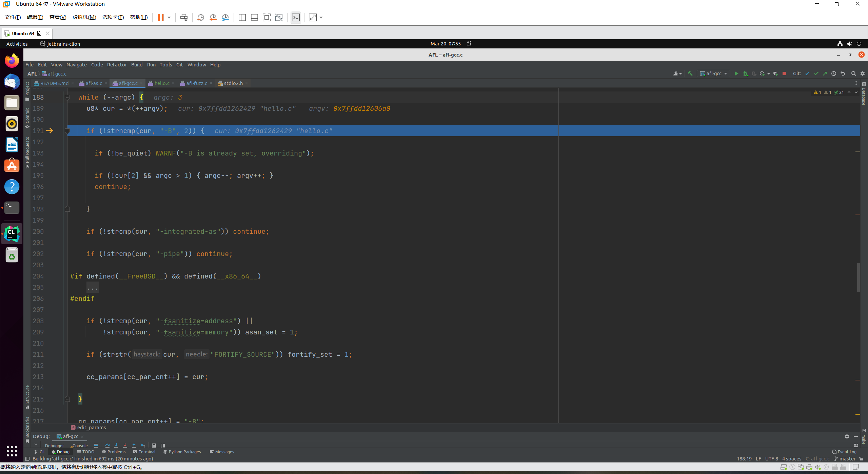Image resolution: width=868 pixels, height=474 pixels.
Task: Close the README.md editor tab
Action: [73, 83]
